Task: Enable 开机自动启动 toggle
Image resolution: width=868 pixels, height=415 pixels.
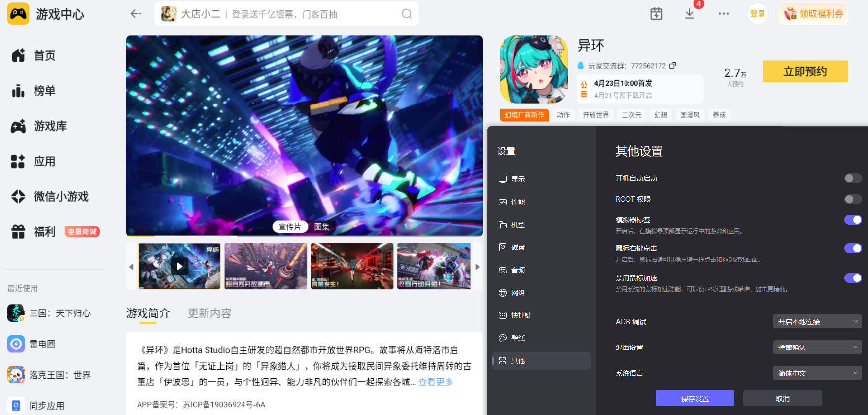Action: coord(853,178)
